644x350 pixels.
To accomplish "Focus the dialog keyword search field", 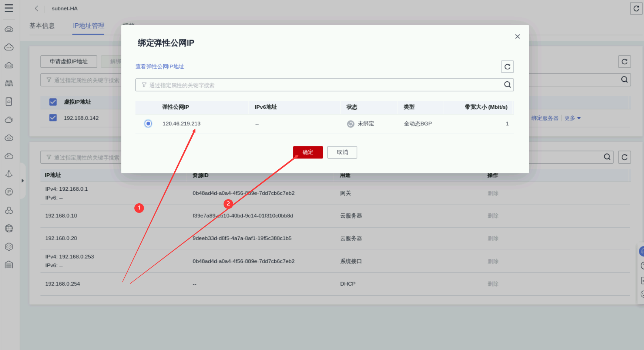I will click(325, 85).
